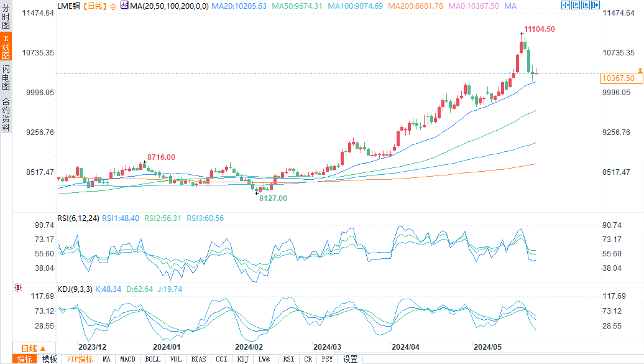Click the orange circle plus icon beside 日线

tap(113, 6)
